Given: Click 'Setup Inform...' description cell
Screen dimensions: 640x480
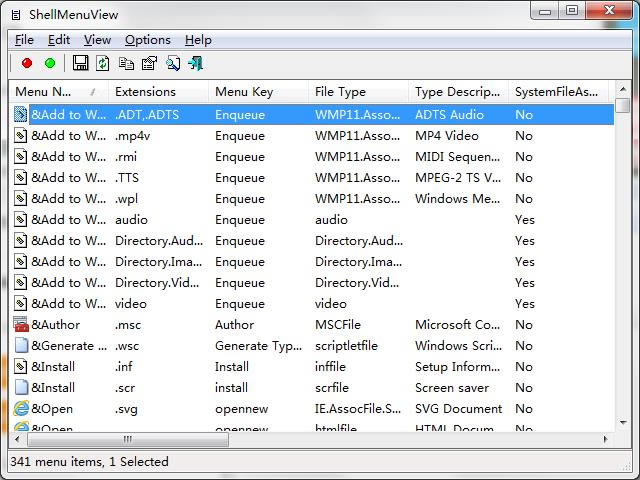Looking at the screenshot, I should 458,367.
